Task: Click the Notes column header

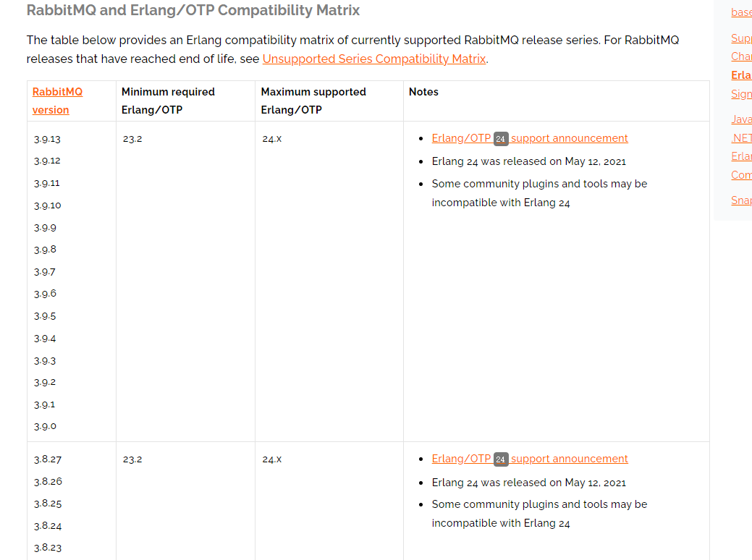Action: (423, 92)
